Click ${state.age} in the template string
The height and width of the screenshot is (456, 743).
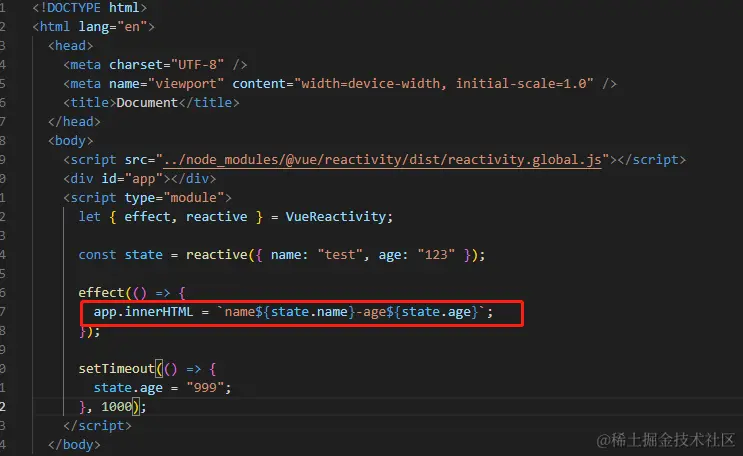coord(432,311)
